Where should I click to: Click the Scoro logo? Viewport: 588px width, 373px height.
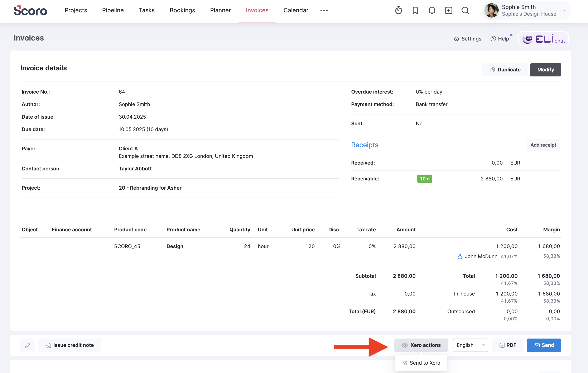click(x=30, y=10)
